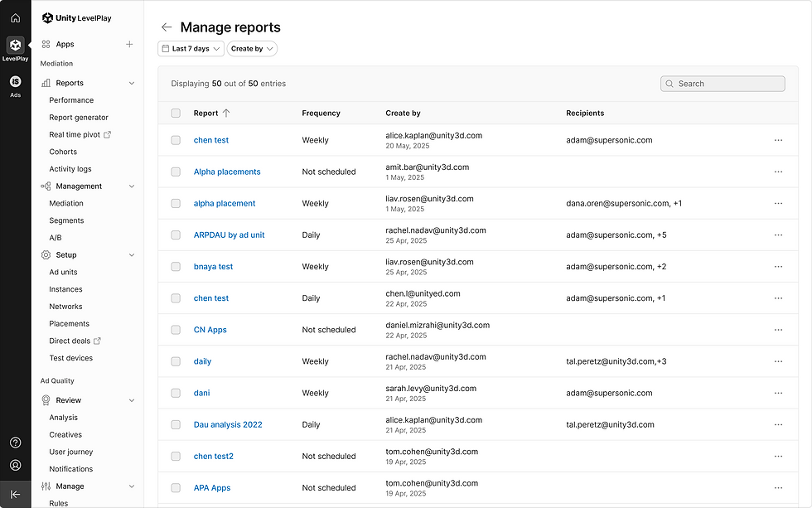812x508 pixels.
Task: Open more options for chen test weekly row
Action: 778,140
